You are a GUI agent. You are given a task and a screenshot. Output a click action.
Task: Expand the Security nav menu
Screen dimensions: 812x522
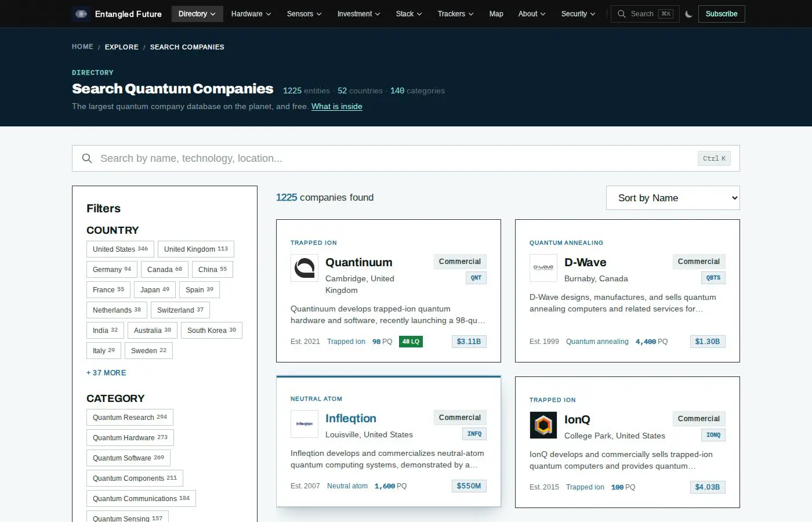(578, 14)
